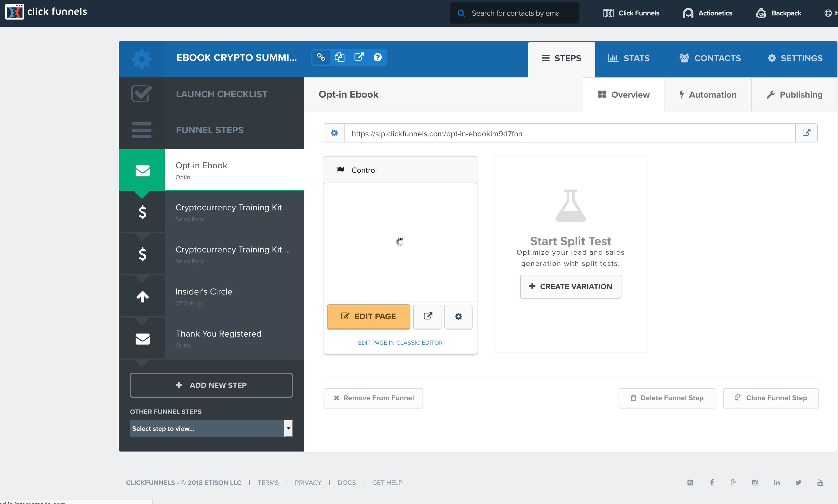Viewport: 838px width, 504px height.
Task: Click EDIT PAGE IN CLASSIC EDITOR link
Action: click(x=400, y=343)
